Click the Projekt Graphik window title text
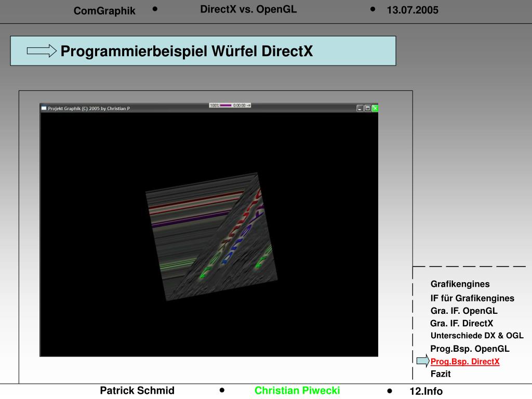The image size is (532, 399). pyautogui.click(x=89, y=109)
